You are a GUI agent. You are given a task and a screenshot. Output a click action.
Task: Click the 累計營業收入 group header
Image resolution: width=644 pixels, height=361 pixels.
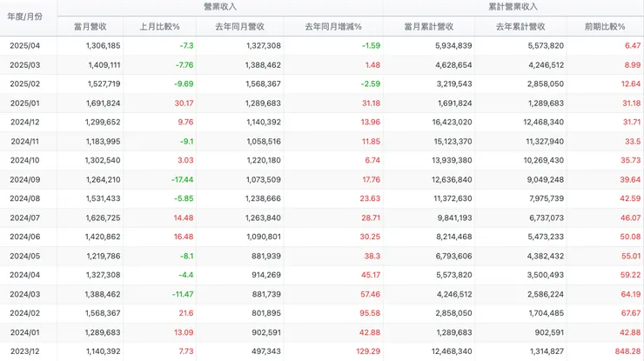(513, 7)
